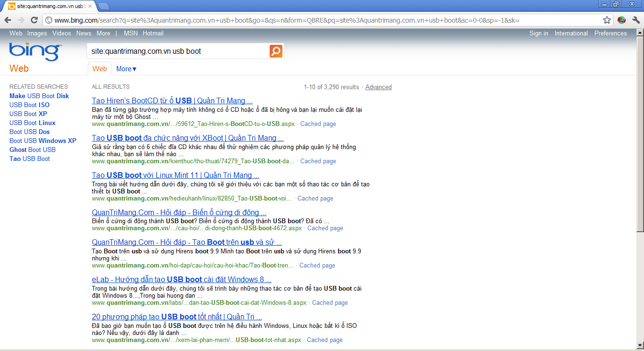644x351 pixels.
Task: Open Advanced search options
Action: pos(378,87)
